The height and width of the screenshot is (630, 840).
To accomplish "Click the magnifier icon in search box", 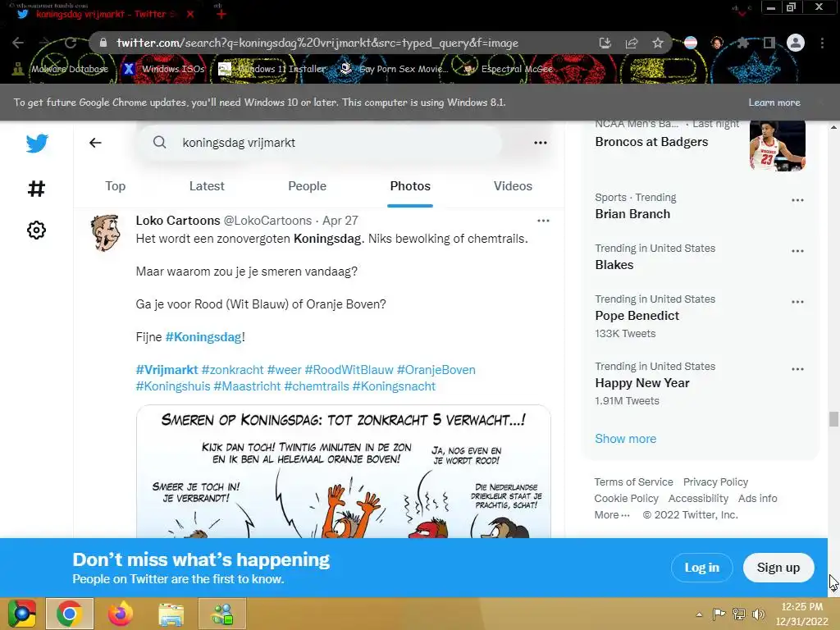I will 160,142.
